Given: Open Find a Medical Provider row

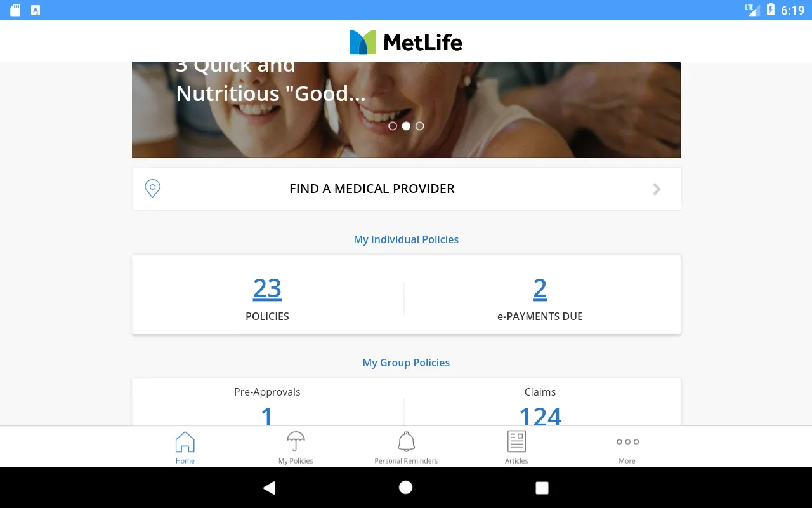Looking at the screenshot, I should 407,189.
